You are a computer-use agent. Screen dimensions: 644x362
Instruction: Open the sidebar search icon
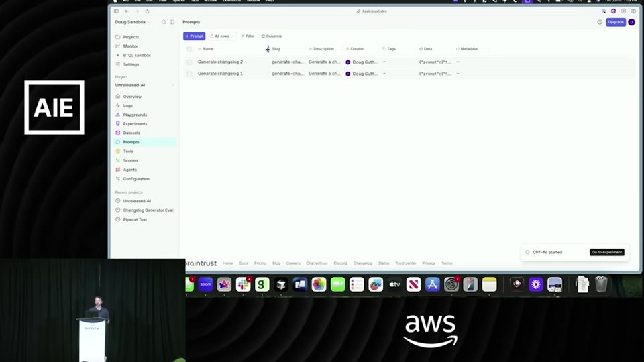tap(164, 22)
